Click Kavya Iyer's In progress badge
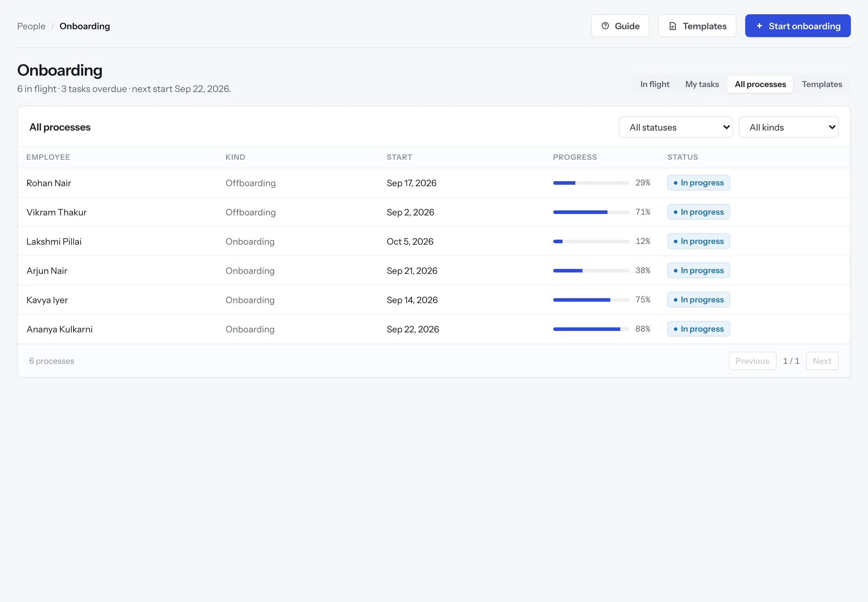The width and height of the screenshot is (868, 602). coord(698,300)
